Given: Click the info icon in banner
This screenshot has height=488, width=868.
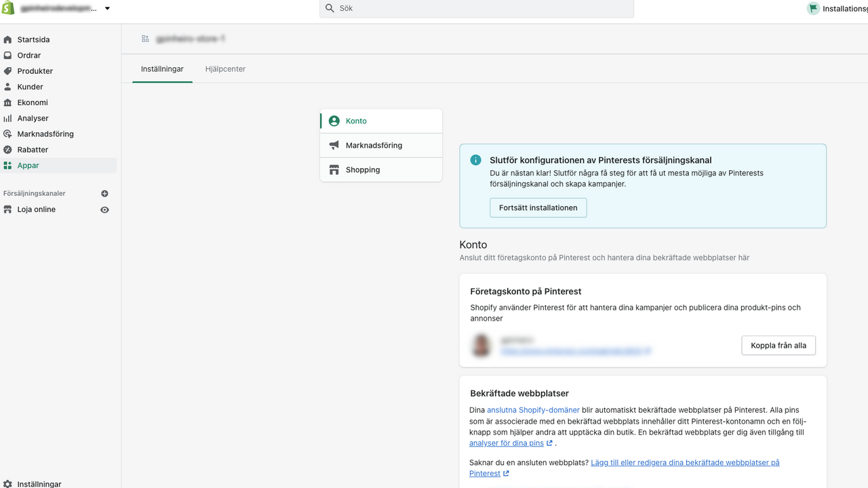Looking at the screenshot, I should click(x=476, y=160).
